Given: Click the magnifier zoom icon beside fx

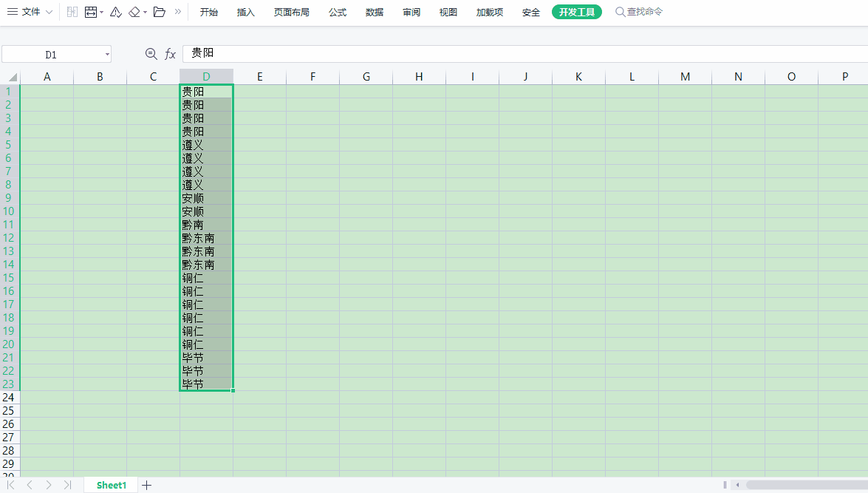Looking at the screenshot, I should pos(151,54).
